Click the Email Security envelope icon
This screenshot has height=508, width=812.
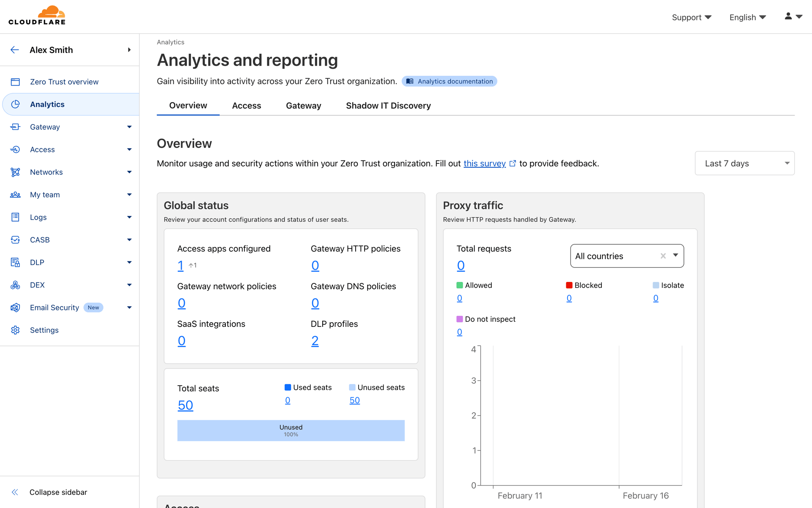point(15,307)
